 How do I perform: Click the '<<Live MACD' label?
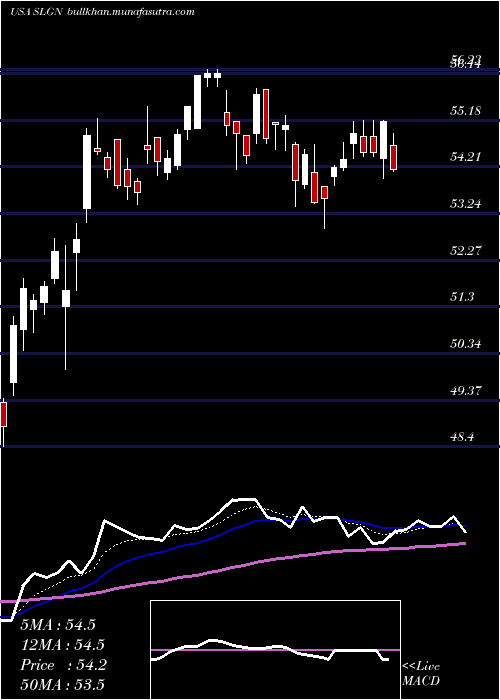(x=421, y=674)
